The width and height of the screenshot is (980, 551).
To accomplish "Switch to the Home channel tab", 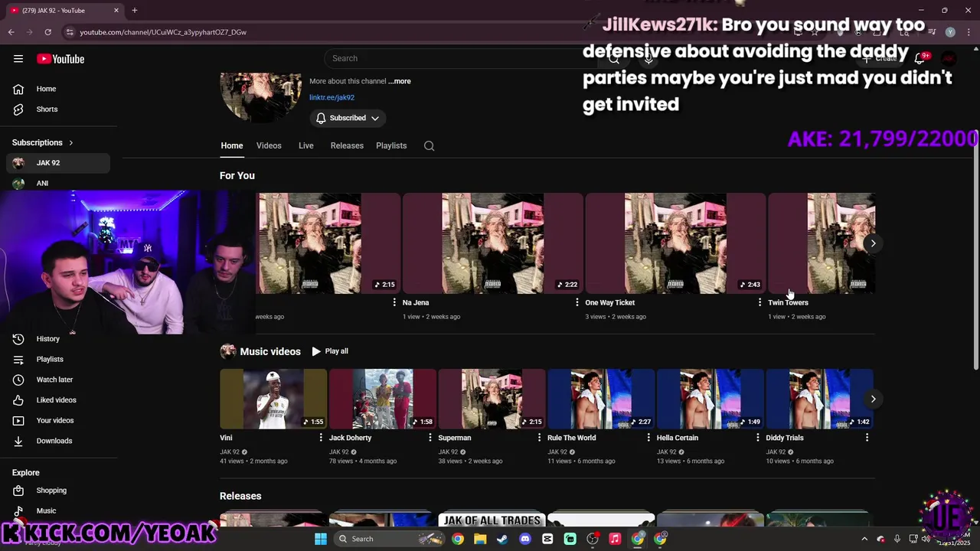I will click(232, 146).
